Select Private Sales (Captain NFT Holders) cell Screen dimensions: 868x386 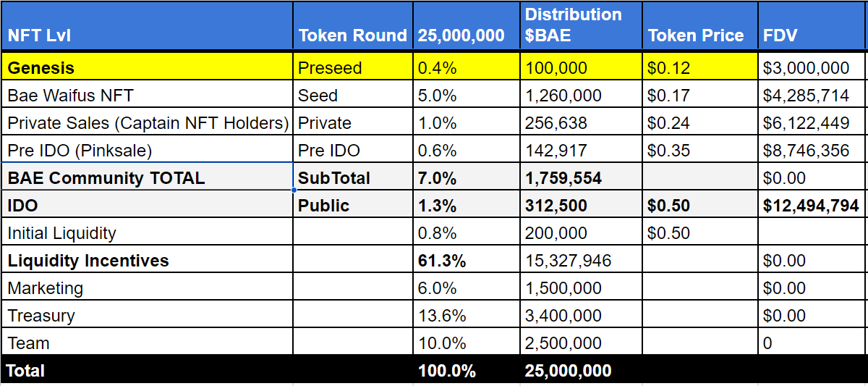tap(147, 122)
